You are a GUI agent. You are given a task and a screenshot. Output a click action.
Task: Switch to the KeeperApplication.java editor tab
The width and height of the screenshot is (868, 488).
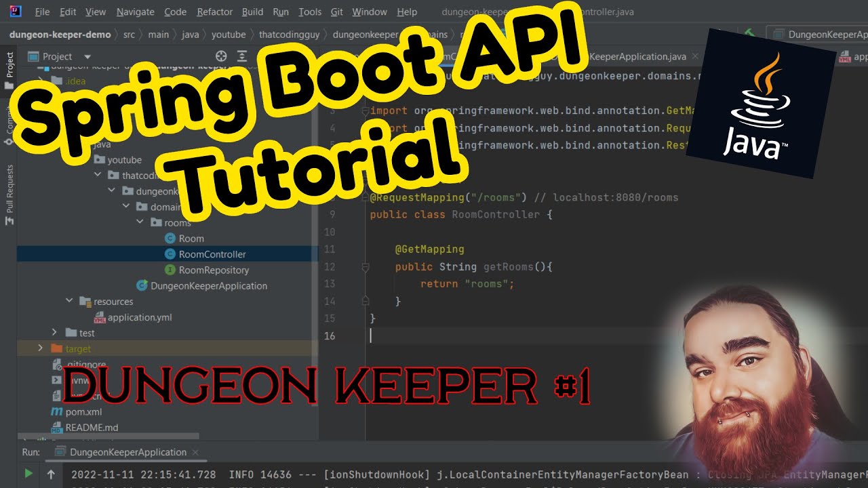tap(637, 57)
